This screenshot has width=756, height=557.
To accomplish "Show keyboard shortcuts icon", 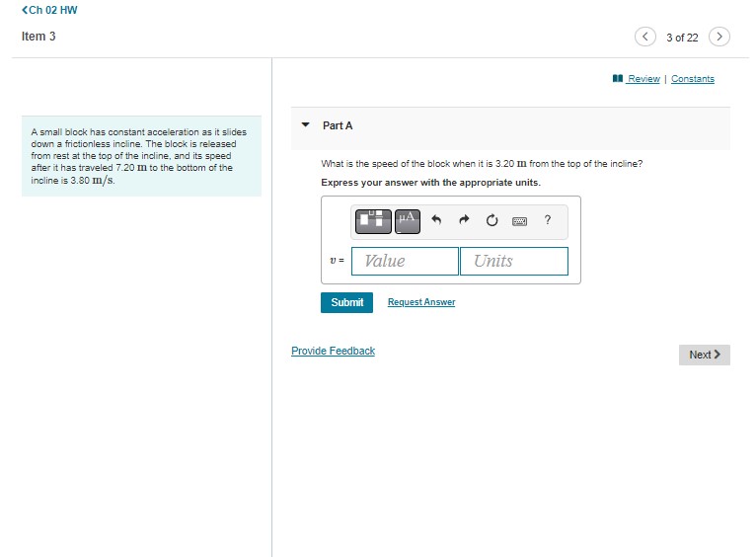I will [519, 221].
